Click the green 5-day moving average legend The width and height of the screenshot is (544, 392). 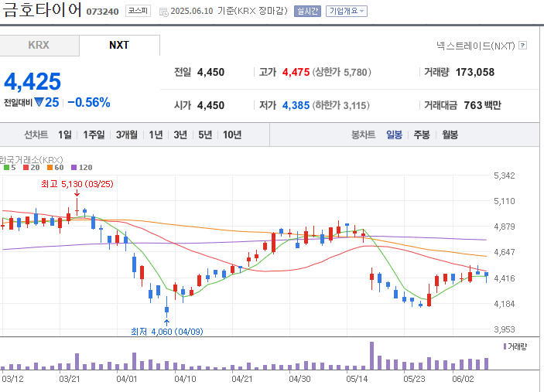click(x=10, y=168)
